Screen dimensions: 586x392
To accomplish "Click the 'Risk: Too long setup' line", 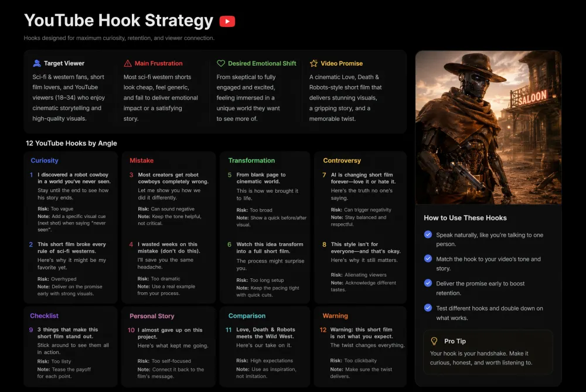I will [x=260, y=280].
